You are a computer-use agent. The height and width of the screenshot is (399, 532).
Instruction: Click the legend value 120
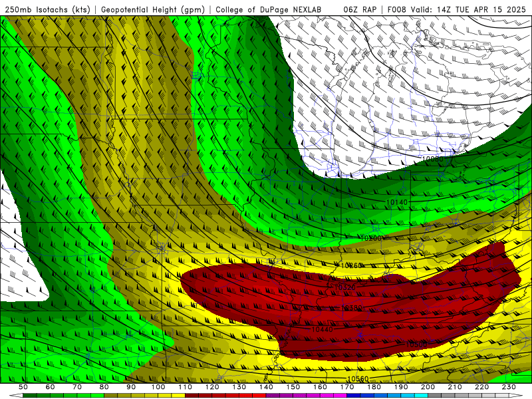212,387
